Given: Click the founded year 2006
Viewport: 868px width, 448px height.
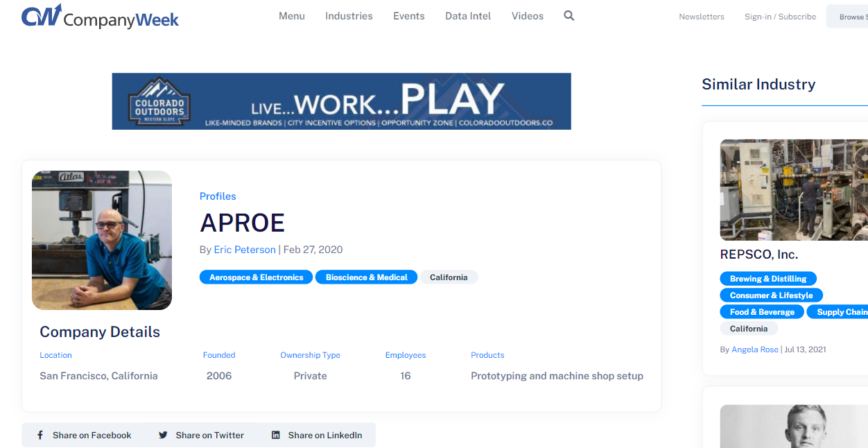Looking at the screenshot, I should pyautogui.click(x=219, y=376).
